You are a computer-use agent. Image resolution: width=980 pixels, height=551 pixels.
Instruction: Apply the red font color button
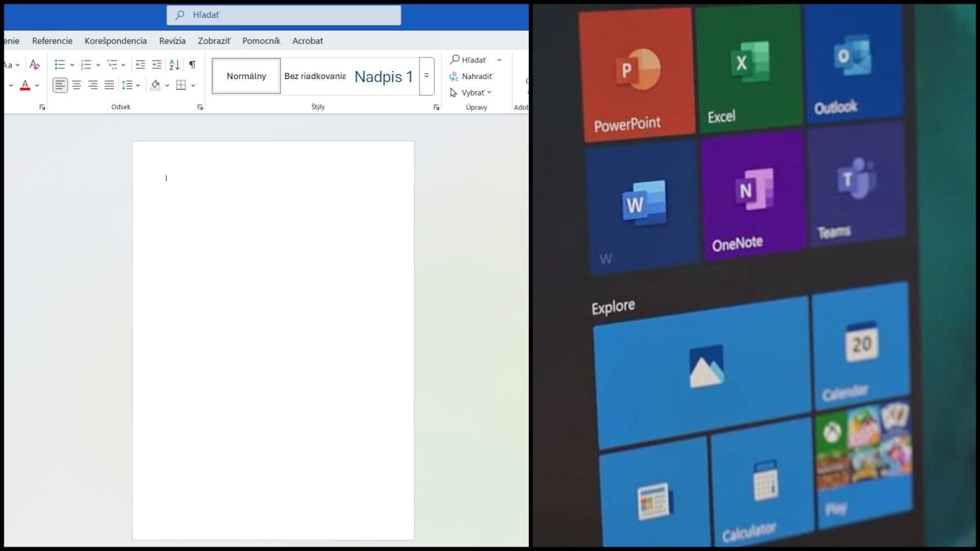[x=25, y=85]
